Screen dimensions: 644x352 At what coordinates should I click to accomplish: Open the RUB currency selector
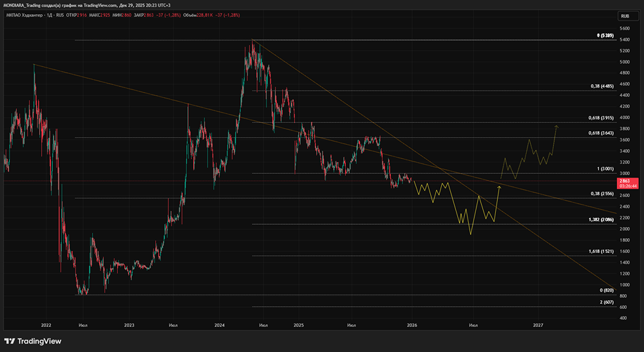coord(628,16)
